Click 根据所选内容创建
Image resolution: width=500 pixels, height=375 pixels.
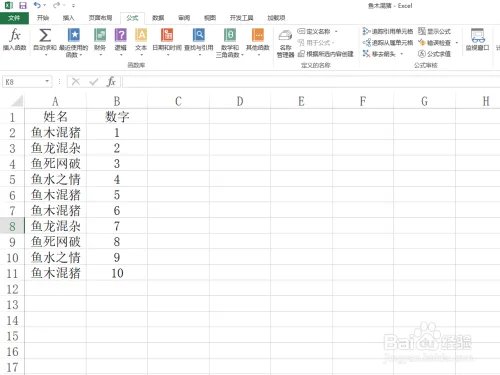[x=326, y=54]
